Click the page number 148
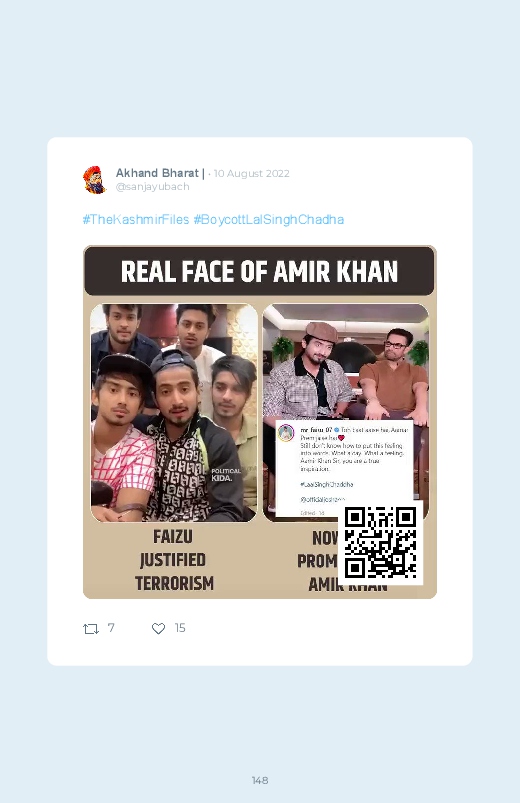Image resolution: width=520 pixels, height=803 pixels. (260, 780)
